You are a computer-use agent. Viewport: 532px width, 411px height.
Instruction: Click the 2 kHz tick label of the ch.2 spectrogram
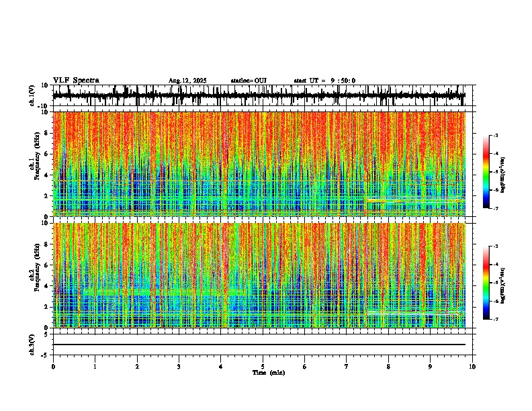pyautogui.click(x=47, y=307)
